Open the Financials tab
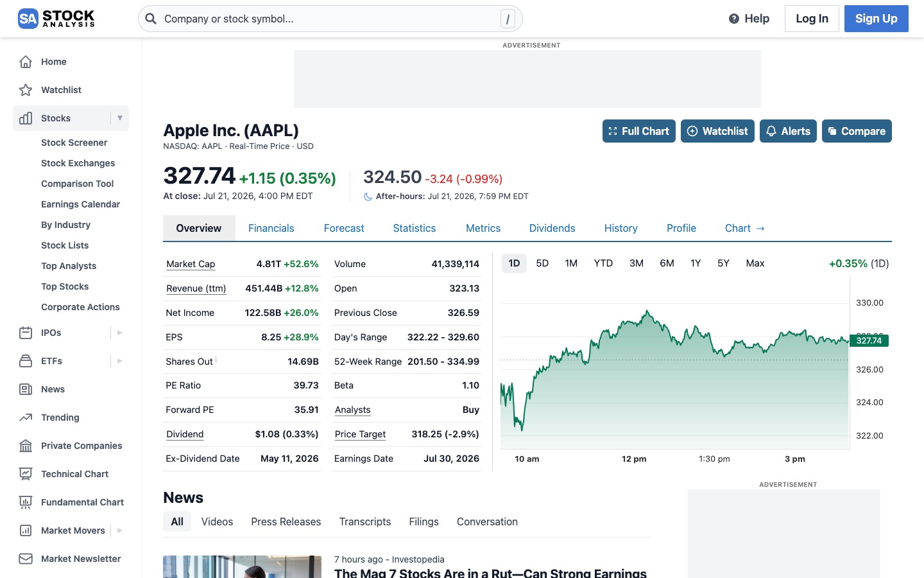Viewport: 924px width, 578px height. click(271, 228)
